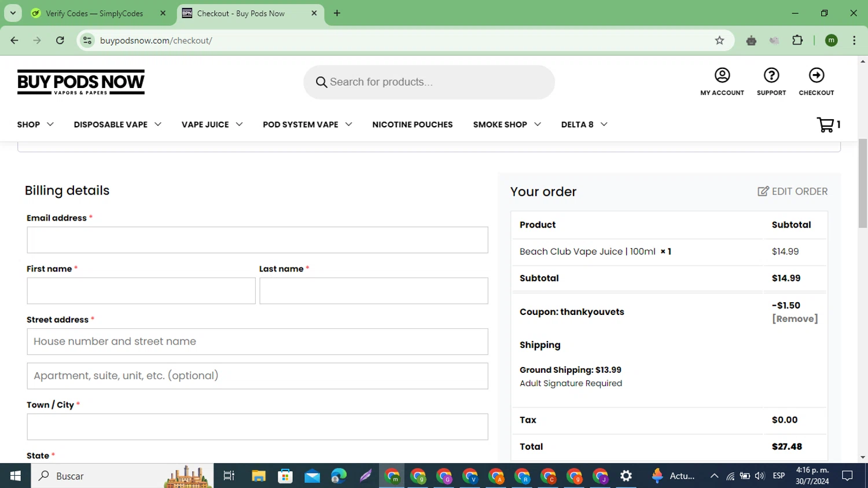868x488 pixels.
Task: Bookmark this page with the star icon
Action: [719, 41]
